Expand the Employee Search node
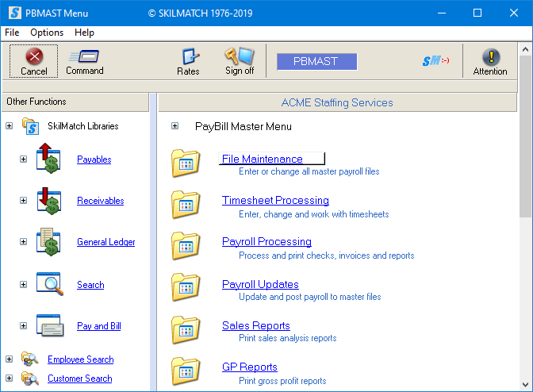533x392 pixels. 9,359
